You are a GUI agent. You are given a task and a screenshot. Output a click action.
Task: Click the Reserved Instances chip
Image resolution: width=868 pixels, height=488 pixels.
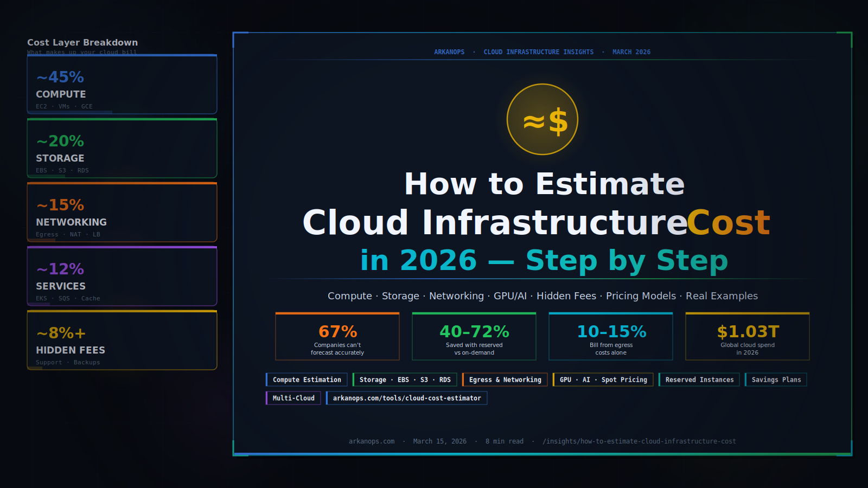(x=699, y=380)
